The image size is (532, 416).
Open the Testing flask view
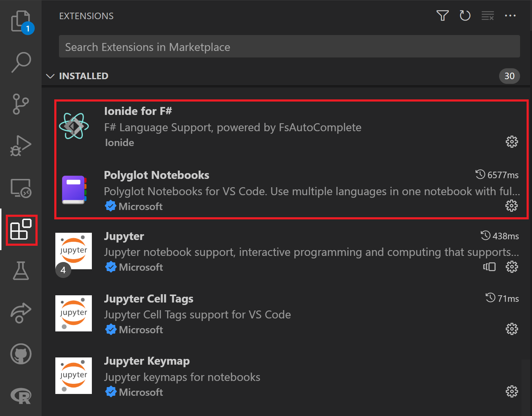point(21,271)
